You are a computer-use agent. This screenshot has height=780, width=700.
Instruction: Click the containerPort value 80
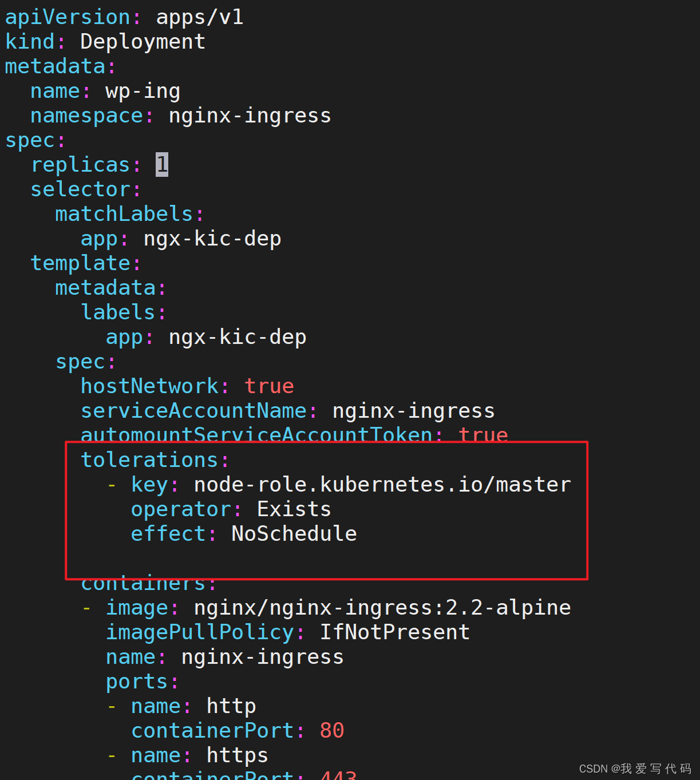pos(331,730)
